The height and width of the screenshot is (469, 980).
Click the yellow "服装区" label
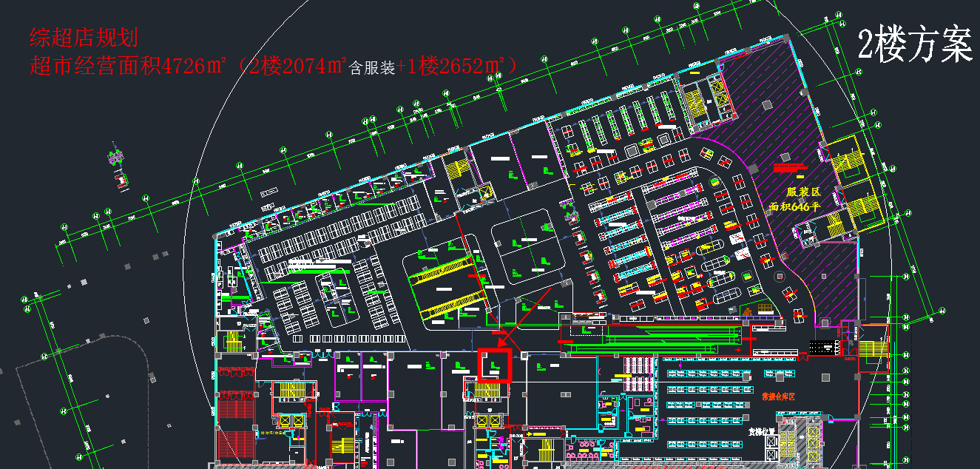point(803,192)
